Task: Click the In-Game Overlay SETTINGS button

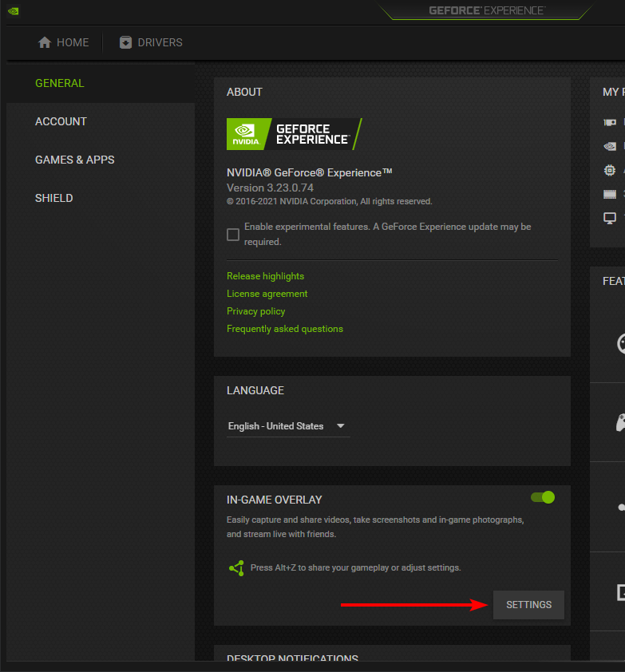Action: (528, 605)
